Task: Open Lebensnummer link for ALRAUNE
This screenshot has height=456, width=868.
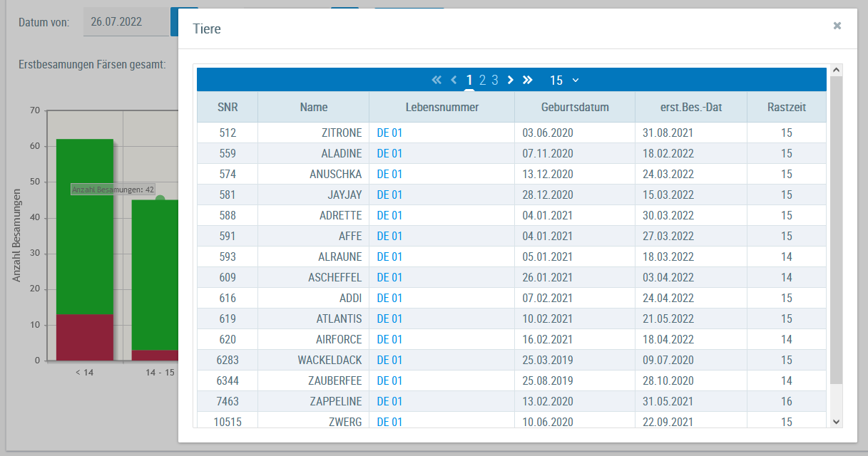Action: click(x=389, y=256)
